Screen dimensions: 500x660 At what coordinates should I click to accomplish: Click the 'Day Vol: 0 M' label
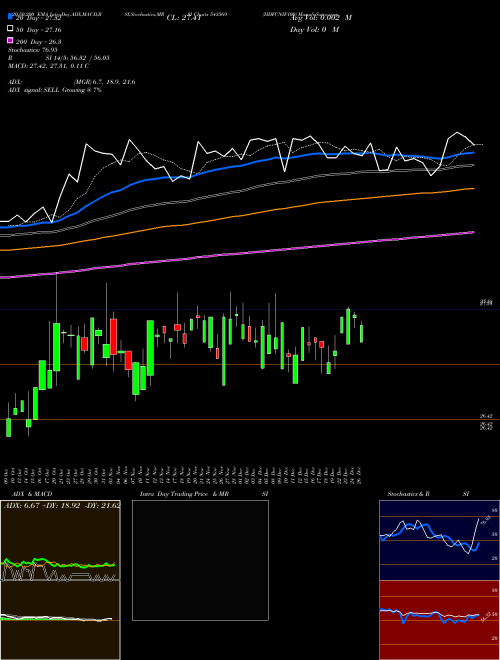[x=314, y=29]
